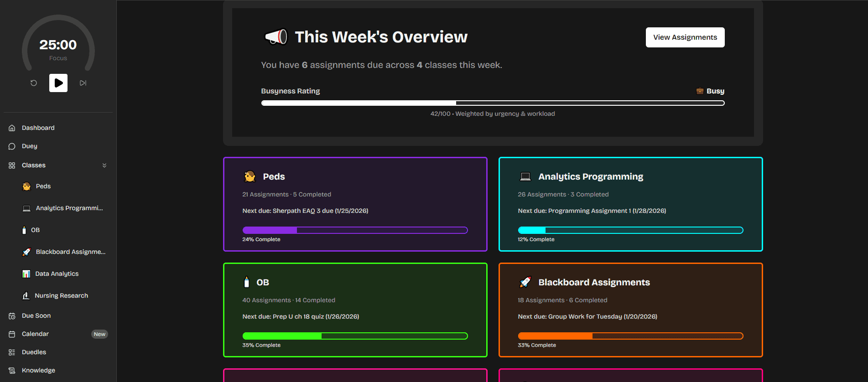Click 'Next due: Sherpath EAQ 3 due (1/25/2026)'
Viewport: 868px width, 382px height.
point(305,211)
